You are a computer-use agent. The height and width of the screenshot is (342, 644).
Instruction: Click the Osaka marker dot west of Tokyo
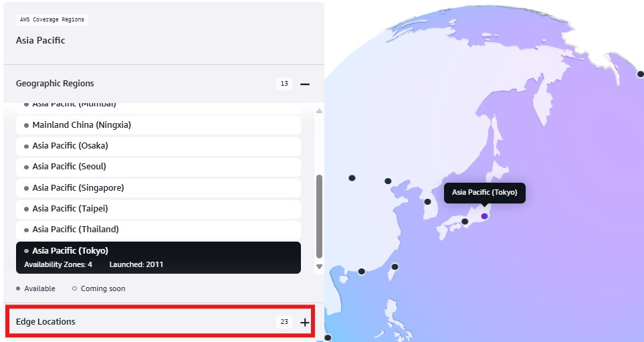[465, 222]
